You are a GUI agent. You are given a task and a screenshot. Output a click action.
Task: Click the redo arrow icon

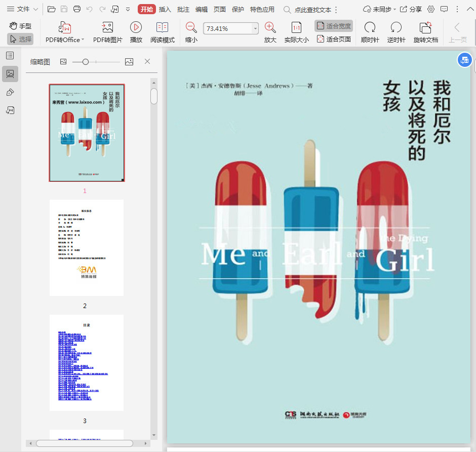[x=102, y=9]
